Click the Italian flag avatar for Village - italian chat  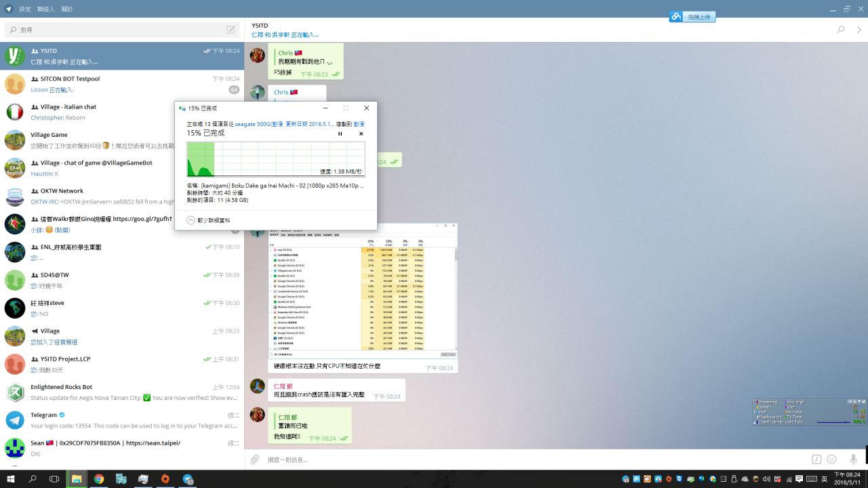[x=15, y=112]
